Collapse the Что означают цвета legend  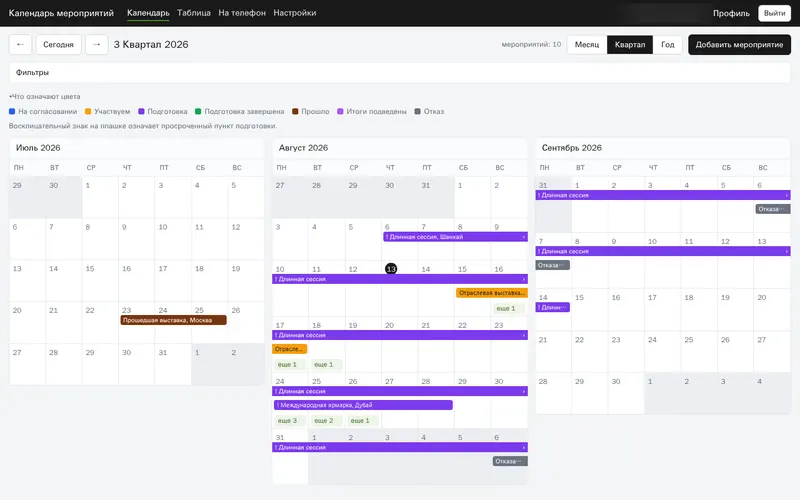point(44,96)
